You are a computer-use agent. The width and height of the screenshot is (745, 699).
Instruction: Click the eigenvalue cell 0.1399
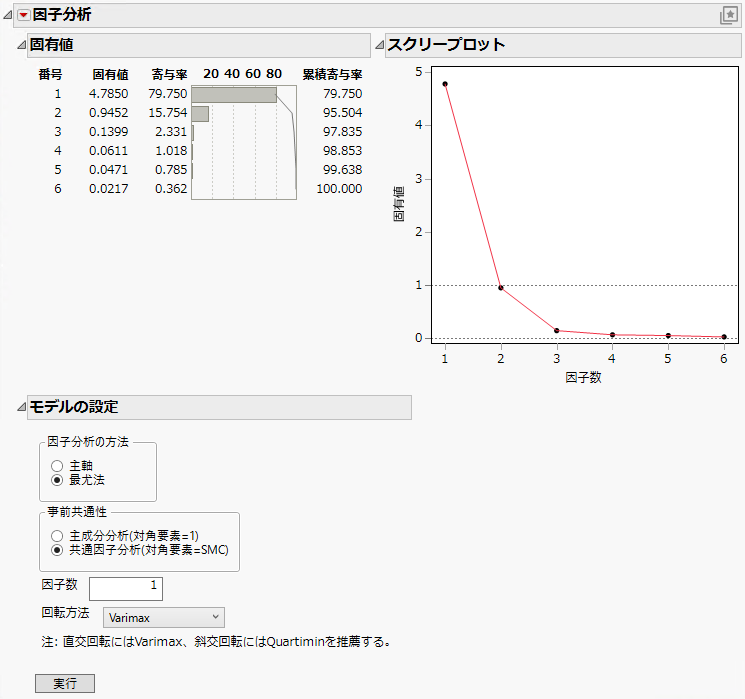click(108, 132)
